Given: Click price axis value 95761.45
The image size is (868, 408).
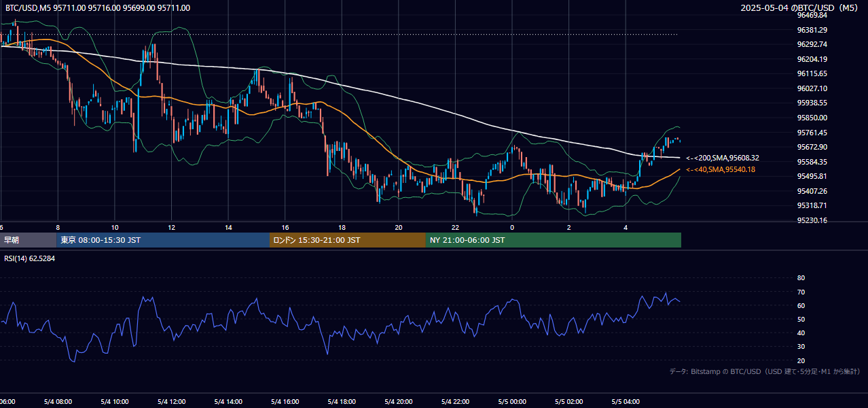Looking at the screenshot, I should (812, 133).
